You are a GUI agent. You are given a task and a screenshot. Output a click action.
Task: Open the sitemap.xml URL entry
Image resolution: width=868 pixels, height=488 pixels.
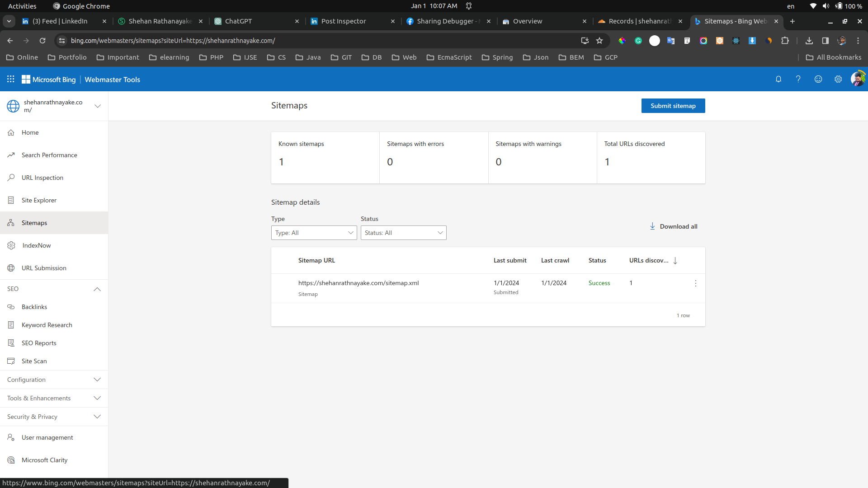359,283
